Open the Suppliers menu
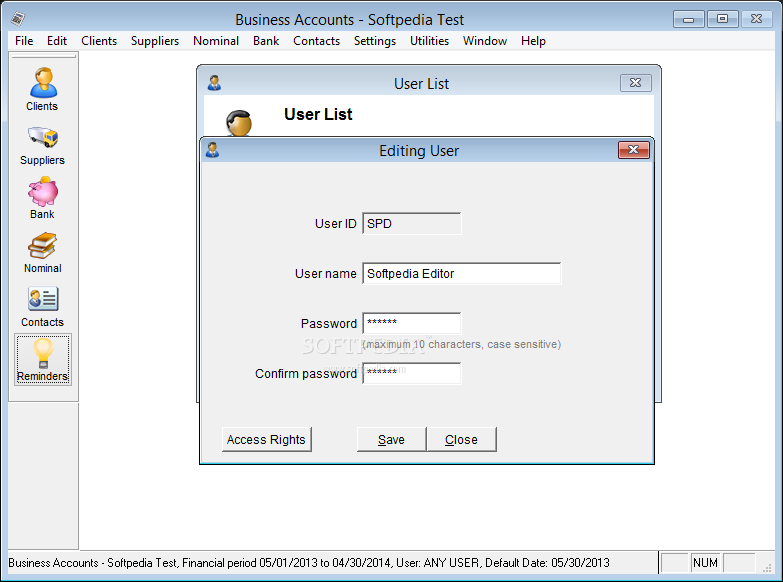Screen dimensions: 783x582 click(155, 41)
